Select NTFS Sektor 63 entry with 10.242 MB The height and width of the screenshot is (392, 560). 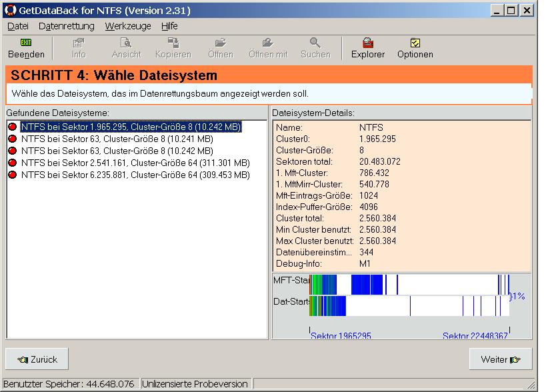(117, 151)
